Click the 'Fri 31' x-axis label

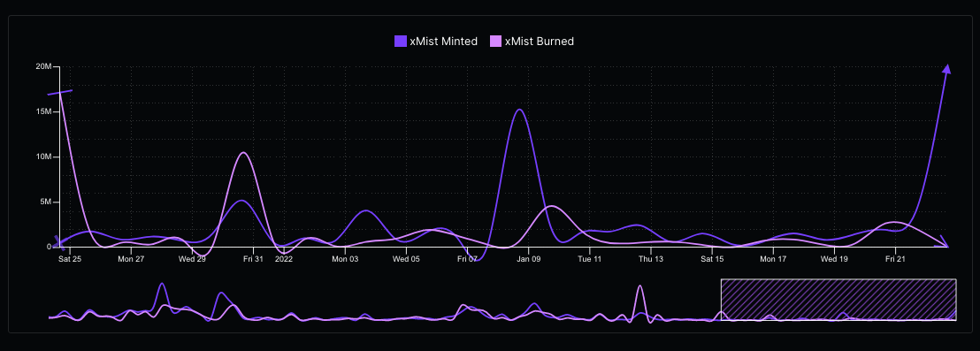(253, 258)
